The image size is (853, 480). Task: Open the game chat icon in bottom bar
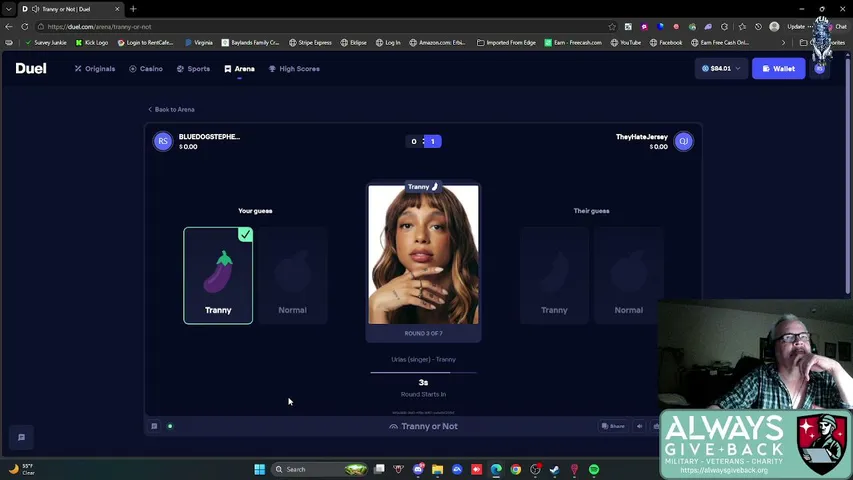point(154,426)
